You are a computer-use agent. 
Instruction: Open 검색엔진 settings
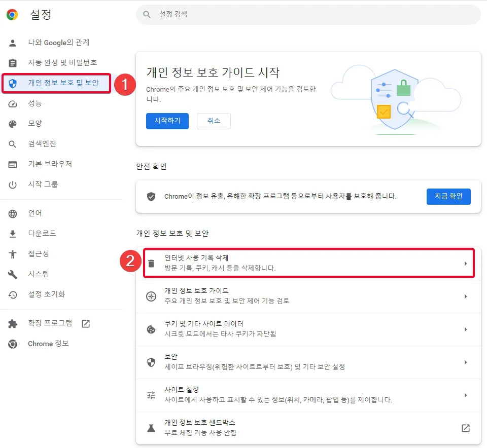pyautogui.click(x=42, y=143)
